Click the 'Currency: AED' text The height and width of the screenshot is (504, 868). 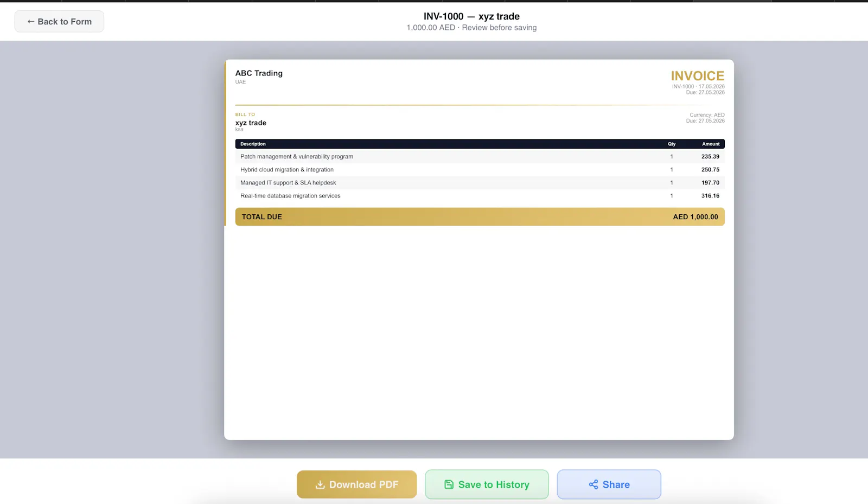707,115
